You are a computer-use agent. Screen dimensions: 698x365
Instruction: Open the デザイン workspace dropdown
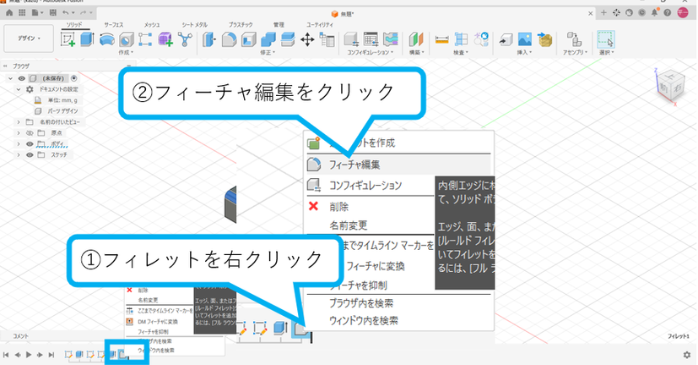[29, 39]
